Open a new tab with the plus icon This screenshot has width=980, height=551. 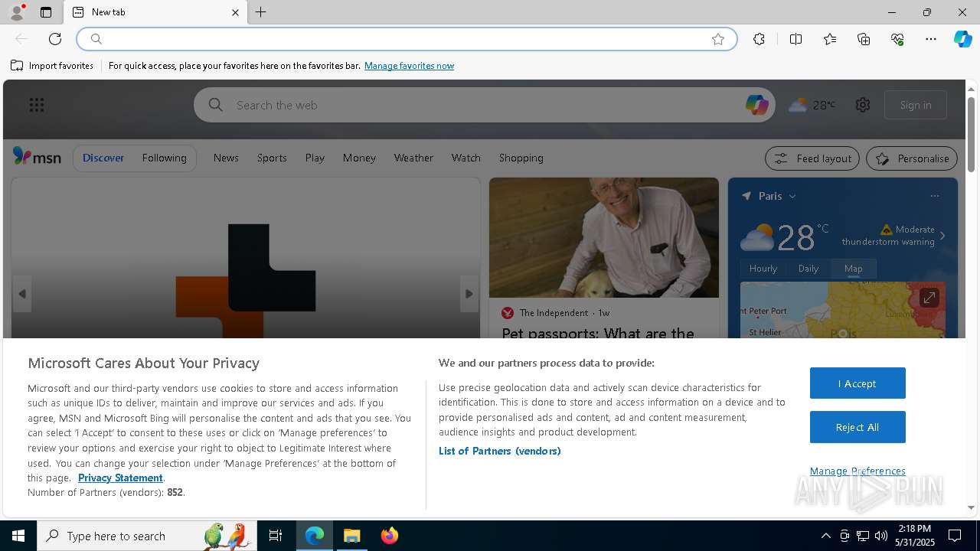point(261,12)
